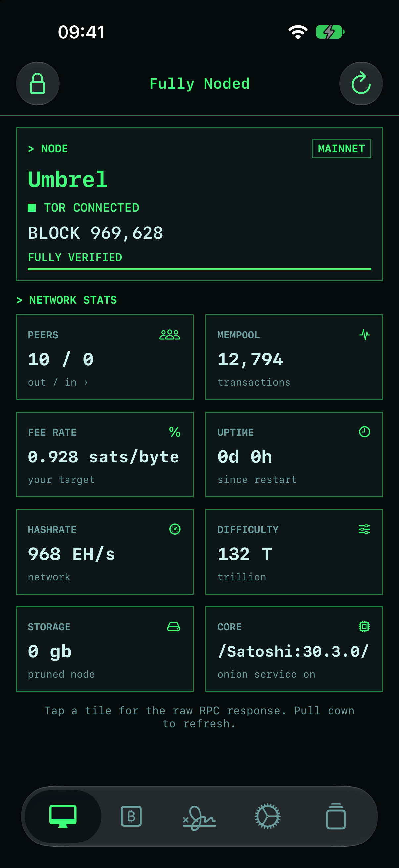Tap the MAINNET network badge

341,149
